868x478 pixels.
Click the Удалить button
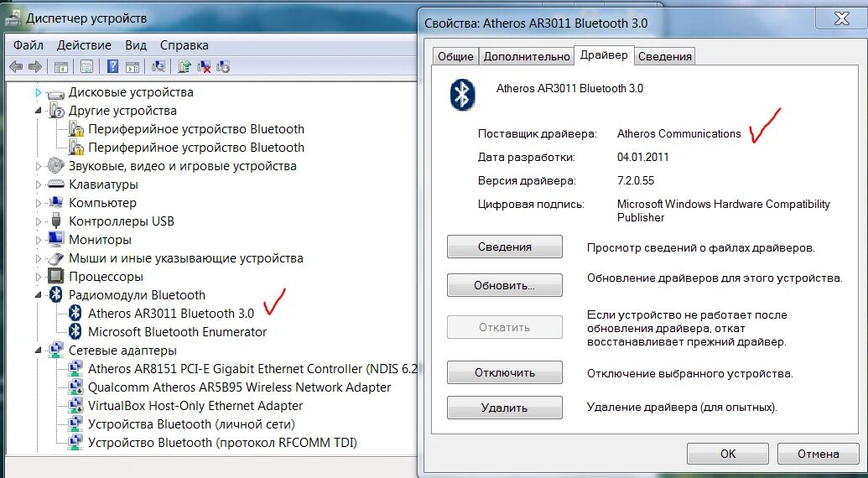point(505,408)
